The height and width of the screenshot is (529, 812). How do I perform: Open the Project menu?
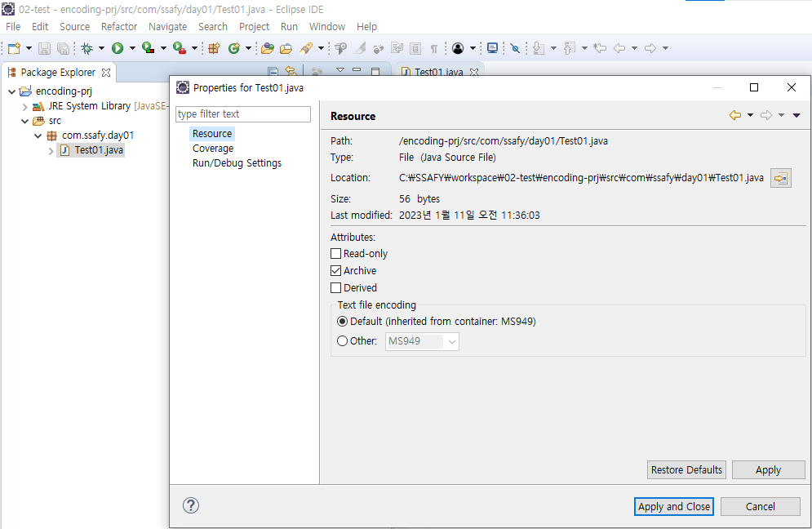tap(254, 26)
